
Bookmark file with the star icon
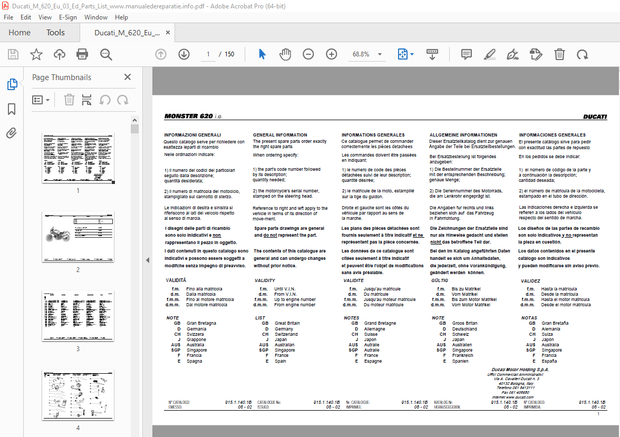tap(36, 54)
